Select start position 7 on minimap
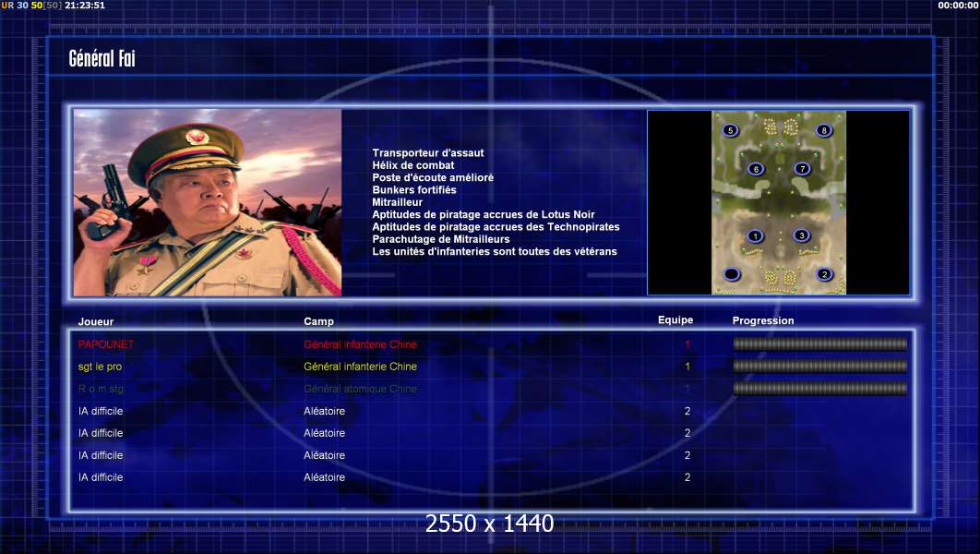The image size is (980, 554). (802, 169)
